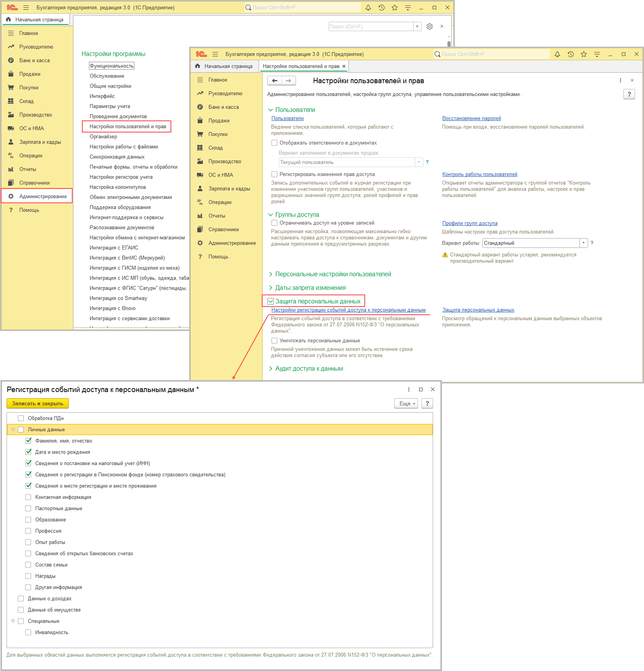
Task: Open the favorites star in the front window
Action: pyautogui.click(x=584, y=54)
